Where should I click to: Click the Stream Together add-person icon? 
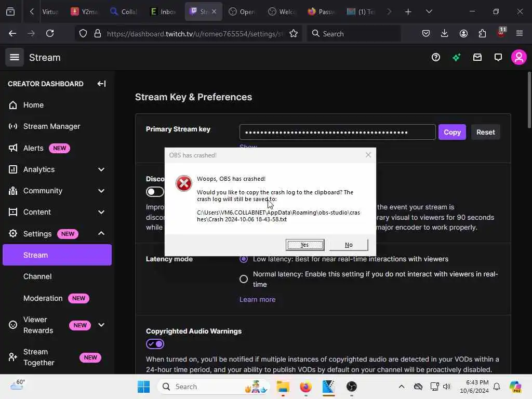[13, 357]
